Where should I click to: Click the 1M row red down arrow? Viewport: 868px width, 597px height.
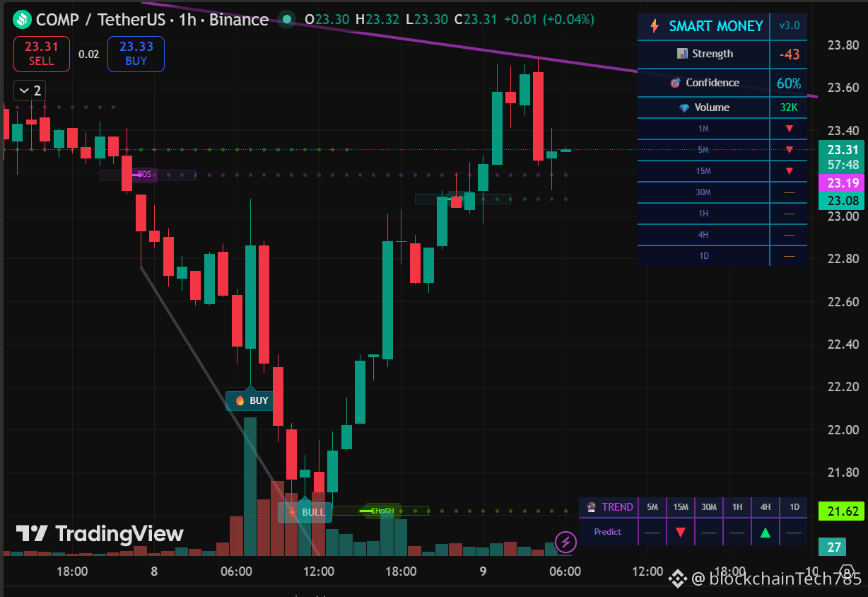coord(790,129)
